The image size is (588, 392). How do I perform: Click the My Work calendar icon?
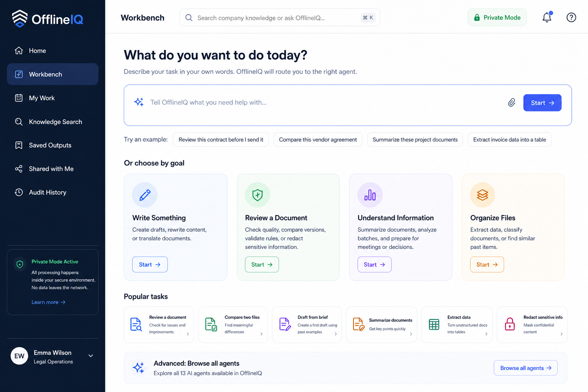19,98
